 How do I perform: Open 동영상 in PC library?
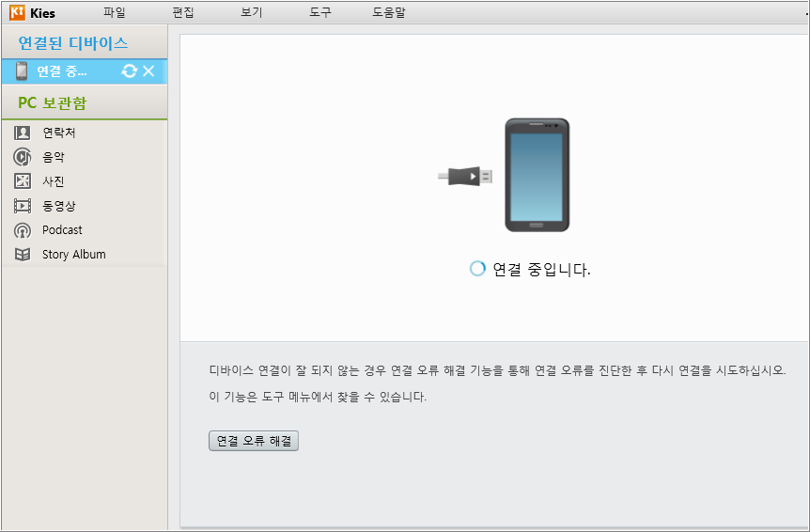pos(59,206)
